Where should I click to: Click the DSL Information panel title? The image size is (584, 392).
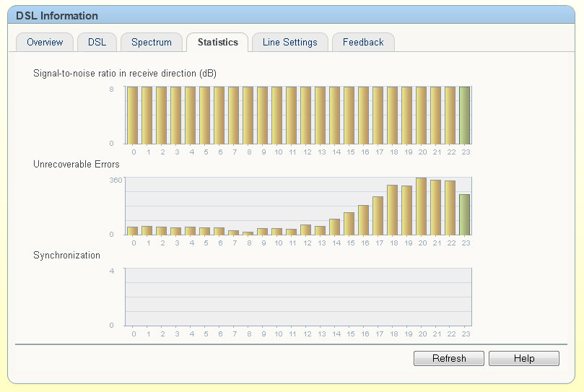point(57,16)
